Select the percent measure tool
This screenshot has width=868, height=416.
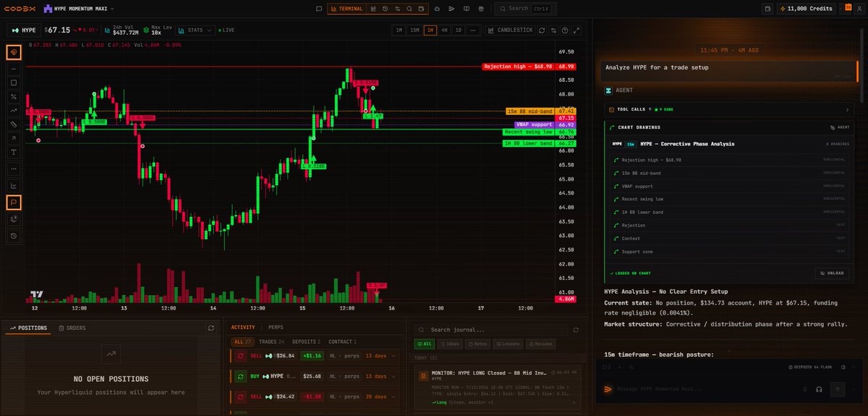(x=14, y=96)
